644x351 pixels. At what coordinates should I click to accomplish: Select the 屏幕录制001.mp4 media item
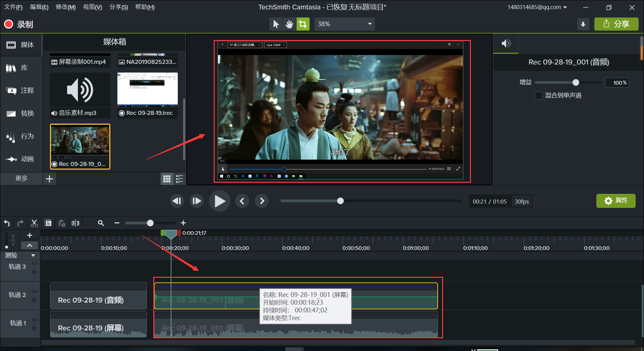[x=80, y=61]
